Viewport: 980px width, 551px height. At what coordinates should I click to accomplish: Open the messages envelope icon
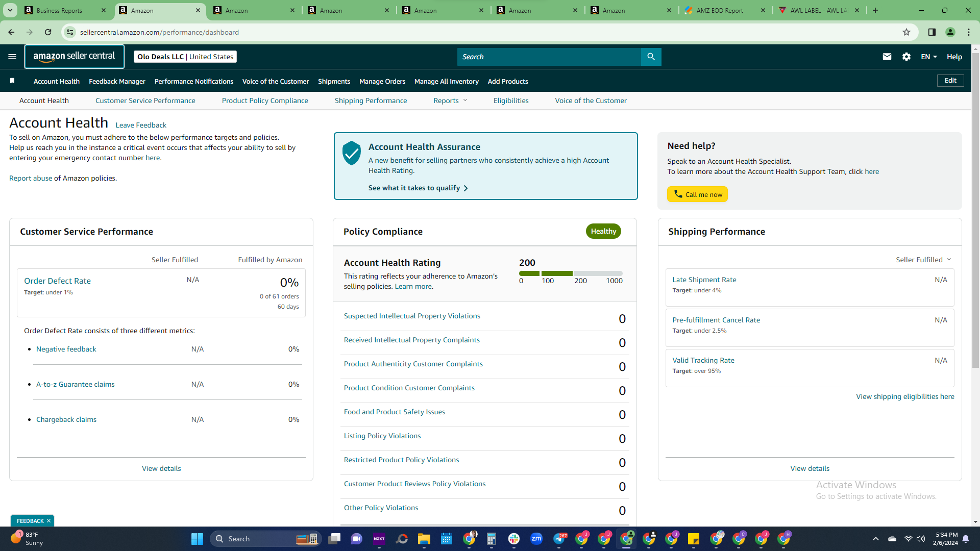(887, 57)
